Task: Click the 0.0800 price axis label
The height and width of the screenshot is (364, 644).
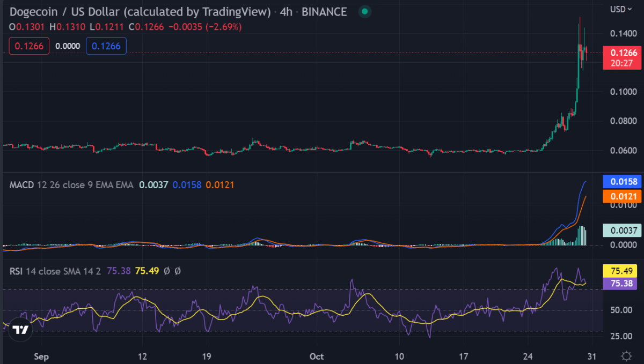Action: pyautogui.click(x=624, y=121)
